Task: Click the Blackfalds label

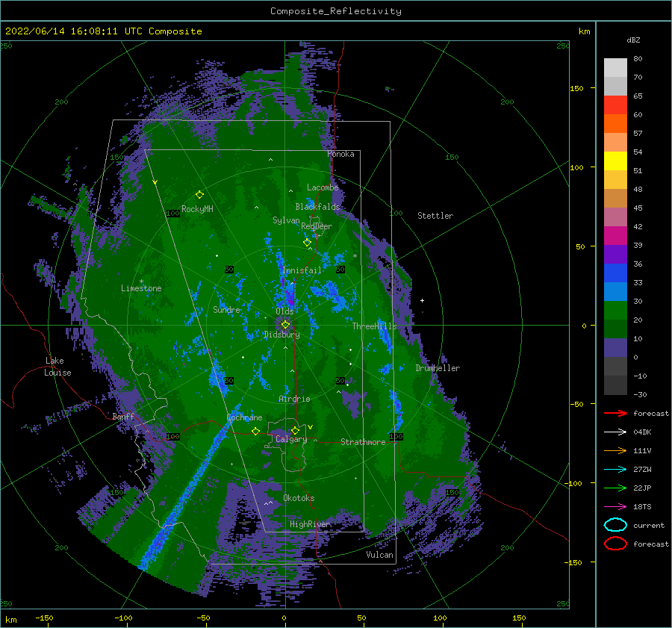Action: pos(317,207)
